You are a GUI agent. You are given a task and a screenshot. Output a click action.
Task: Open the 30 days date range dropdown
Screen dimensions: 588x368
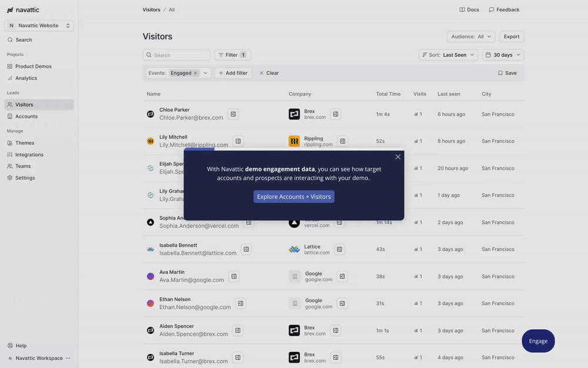click(x=503, y=55)
